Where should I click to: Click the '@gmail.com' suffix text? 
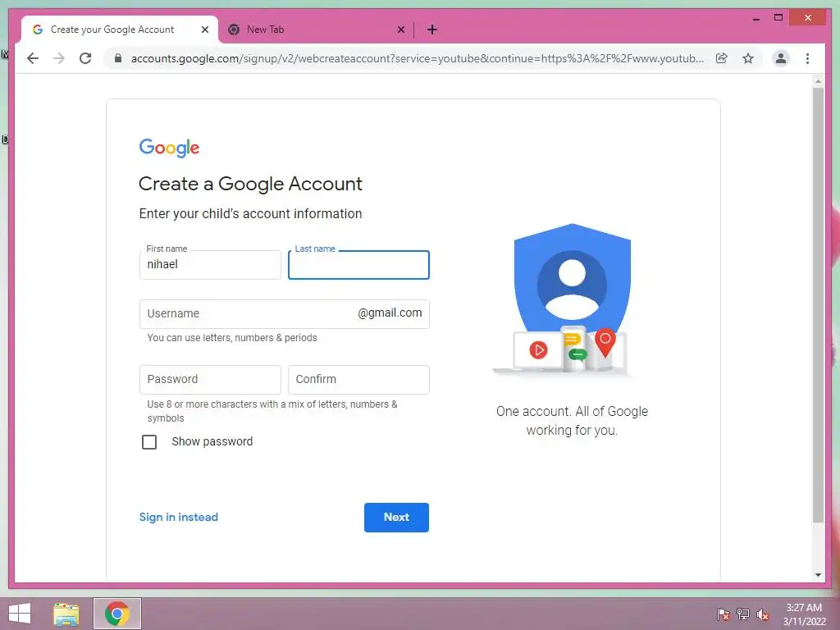(390, 313)
